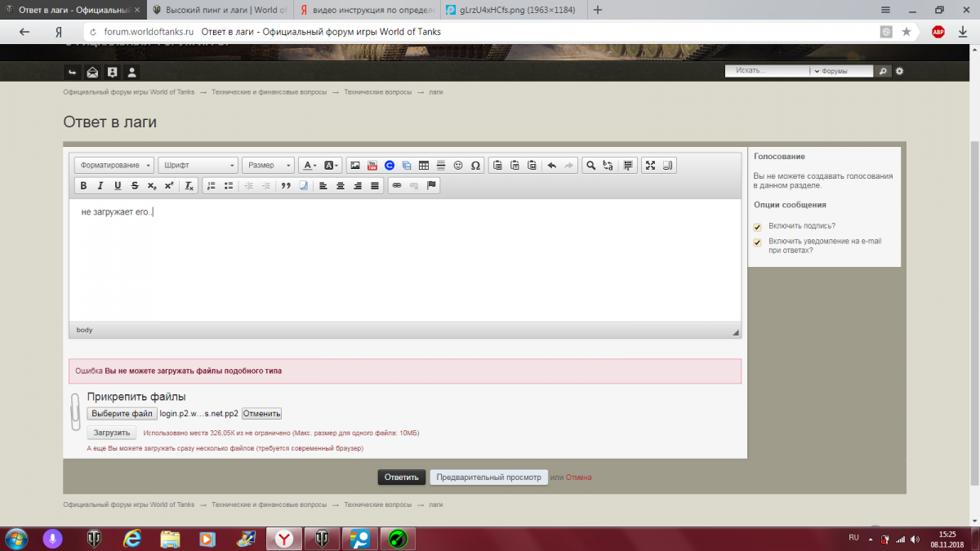980x551 pixels.
Task: Open the background color dropdown
Action: 331,165
